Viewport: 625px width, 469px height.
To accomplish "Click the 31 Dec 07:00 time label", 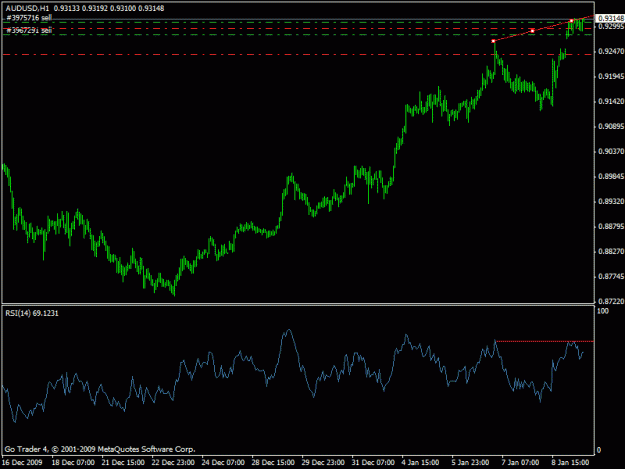I will [373, 463].
